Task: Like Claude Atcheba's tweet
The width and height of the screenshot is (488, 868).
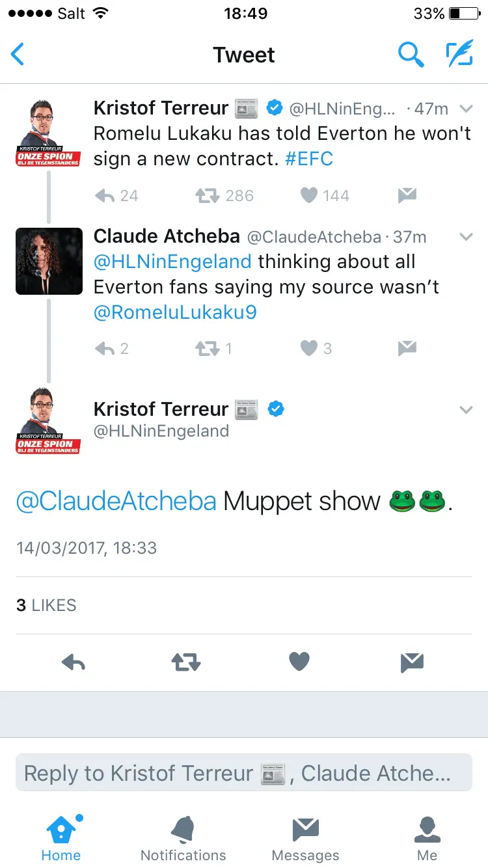Action: point(309,349)
